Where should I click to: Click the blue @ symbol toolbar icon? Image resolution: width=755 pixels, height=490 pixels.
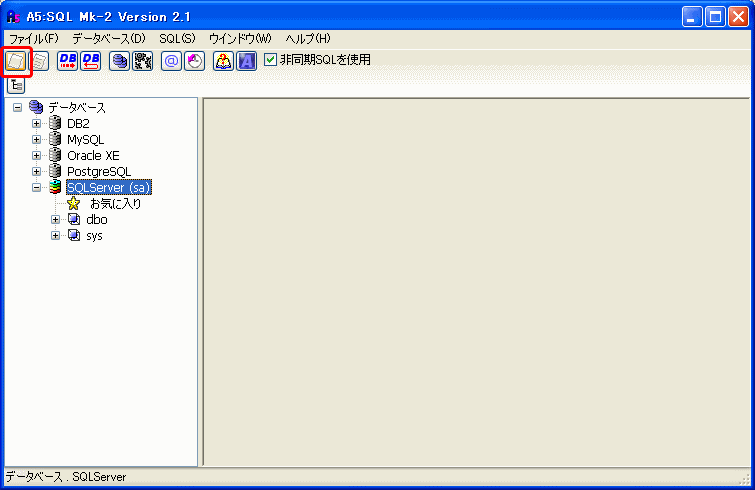[171, 61]
